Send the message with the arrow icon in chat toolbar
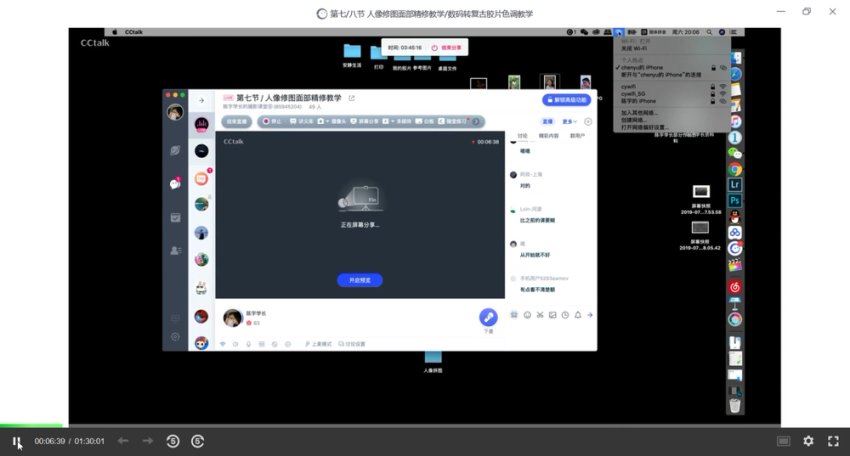Viewport: 850px width, 456px height. (x=590, y=314)
